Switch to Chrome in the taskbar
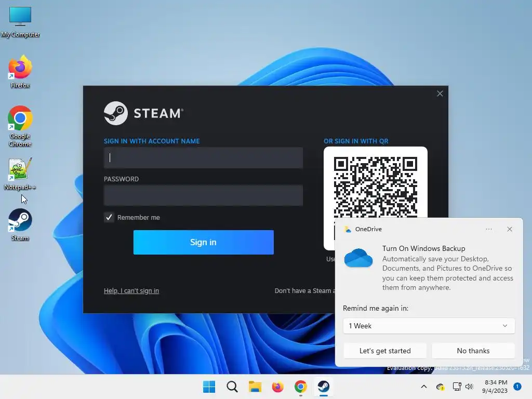This screenshot has width=532, height=399. coord(301,387)
